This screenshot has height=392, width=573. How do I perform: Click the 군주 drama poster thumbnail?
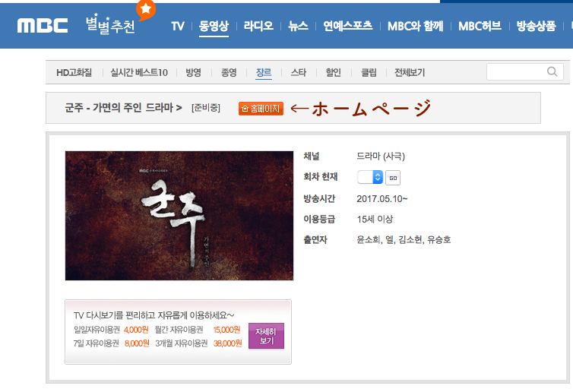point(179,216)
